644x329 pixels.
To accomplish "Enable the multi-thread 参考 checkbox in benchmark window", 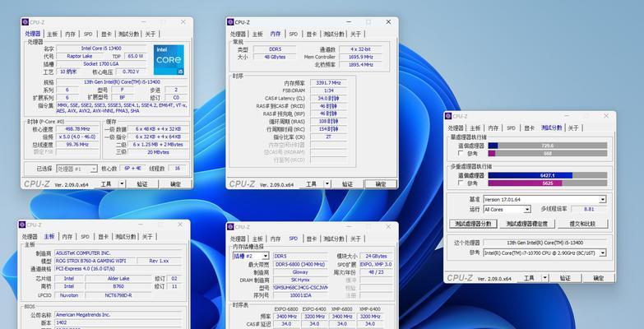I will pyautogui.click(x=461, y=183).
